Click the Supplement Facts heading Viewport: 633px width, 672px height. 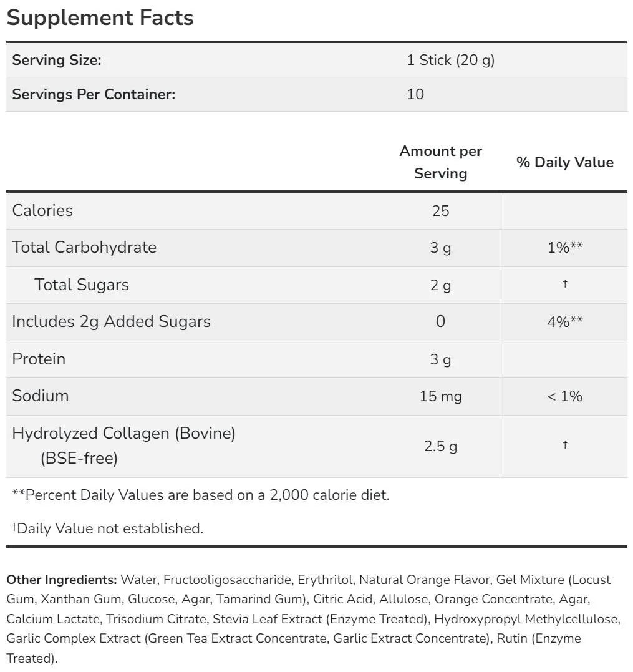click(x=100, y=17)
